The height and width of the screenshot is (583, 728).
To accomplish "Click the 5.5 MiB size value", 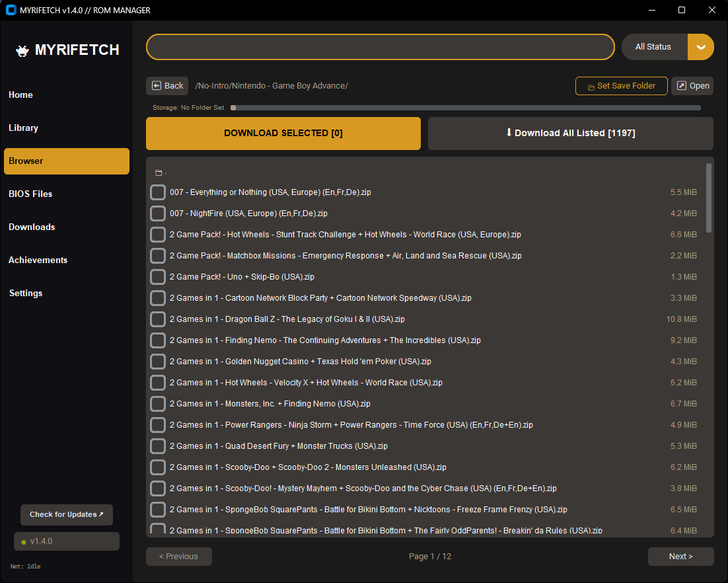I will point(684,192).
